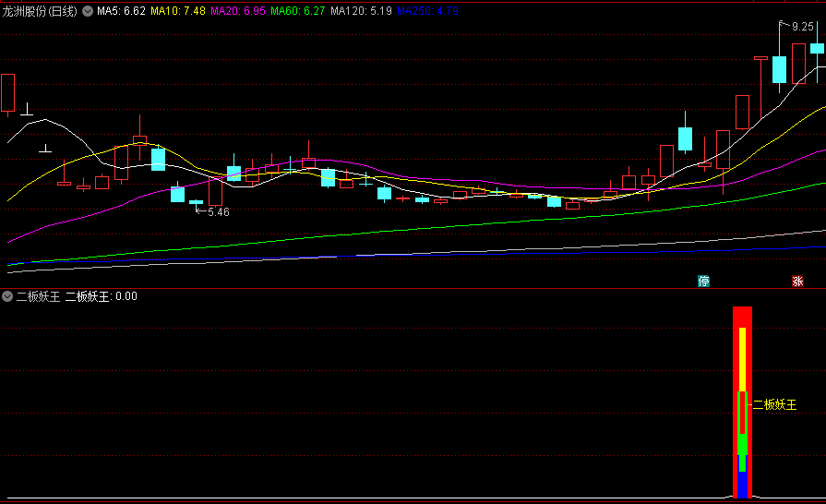Click the blue base of signal bar
Viewport: 826px width, 504px height.
pyautogui.click(x=742, y=485)
